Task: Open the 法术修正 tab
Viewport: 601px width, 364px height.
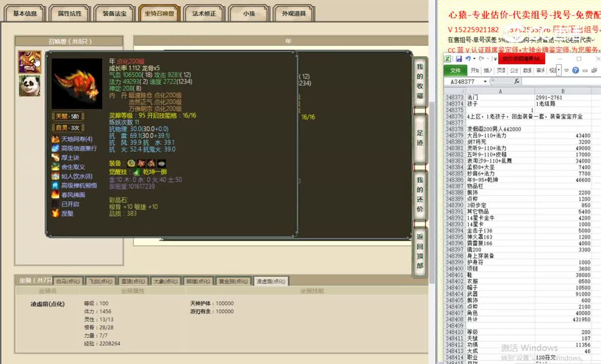Action: [204, 14]
